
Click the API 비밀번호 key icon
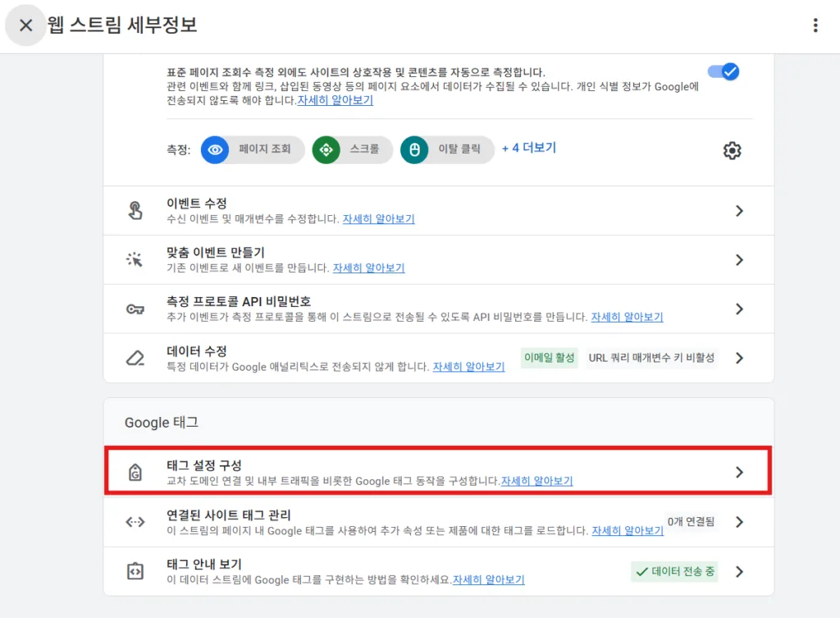pos(135,309)
